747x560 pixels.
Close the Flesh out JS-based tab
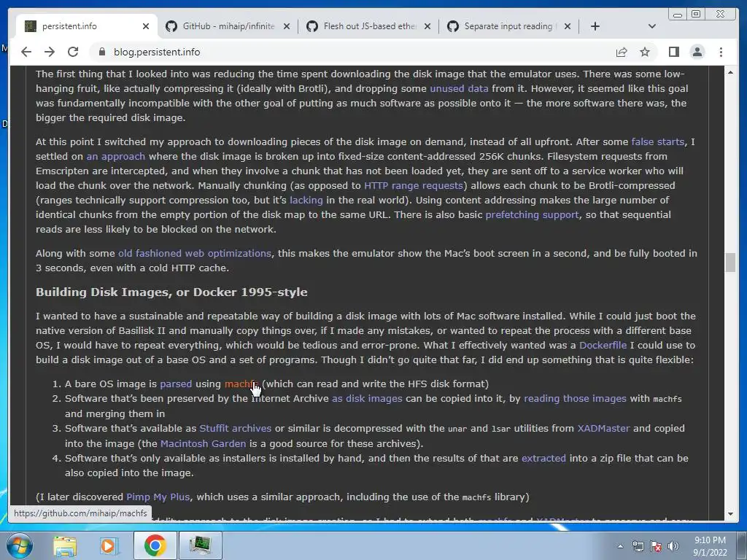point(427,26)
